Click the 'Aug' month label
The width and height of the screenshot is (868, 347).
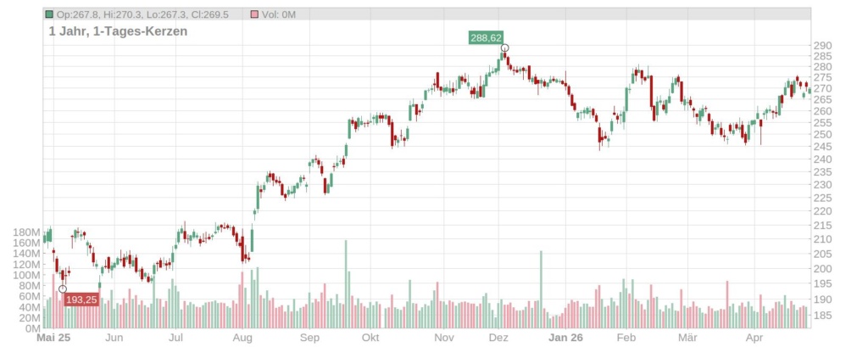[242, 338]
